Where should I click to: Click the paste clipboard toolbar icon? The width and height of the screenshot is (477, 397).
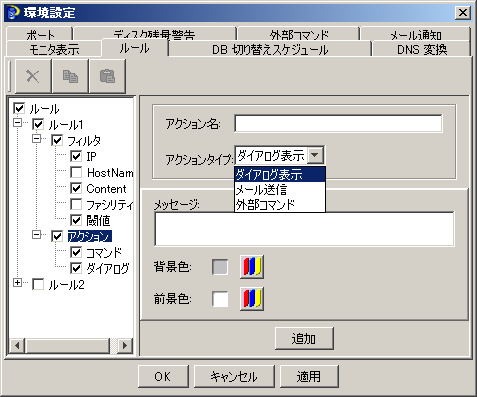107,76
